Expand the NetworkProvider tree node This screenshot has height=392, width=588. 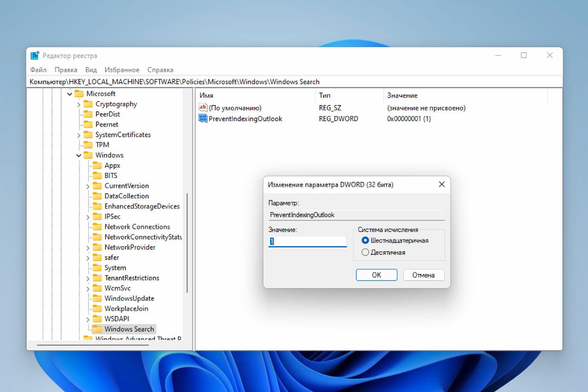[88, 248]
